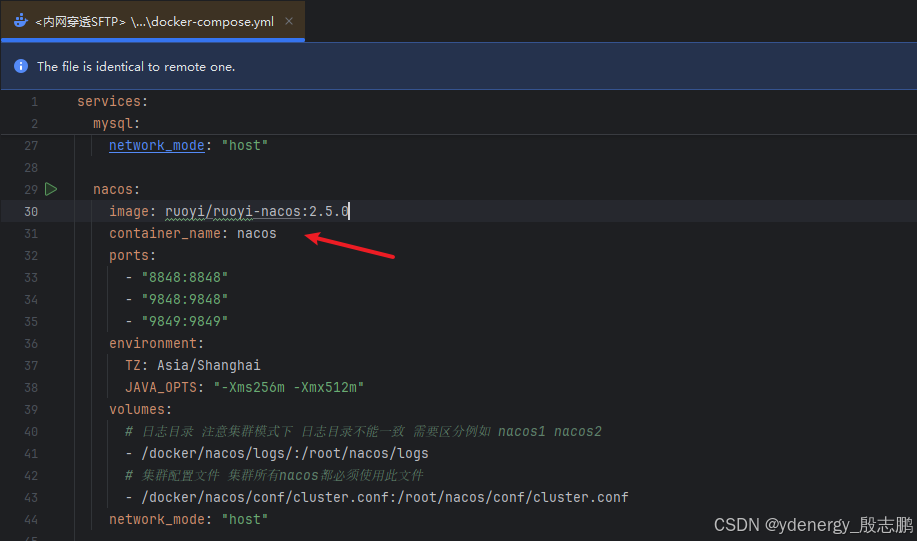Click the 'volumes:' key on line 39
The height and width of the screenshot is (541, 917).
tap(140, 409)
